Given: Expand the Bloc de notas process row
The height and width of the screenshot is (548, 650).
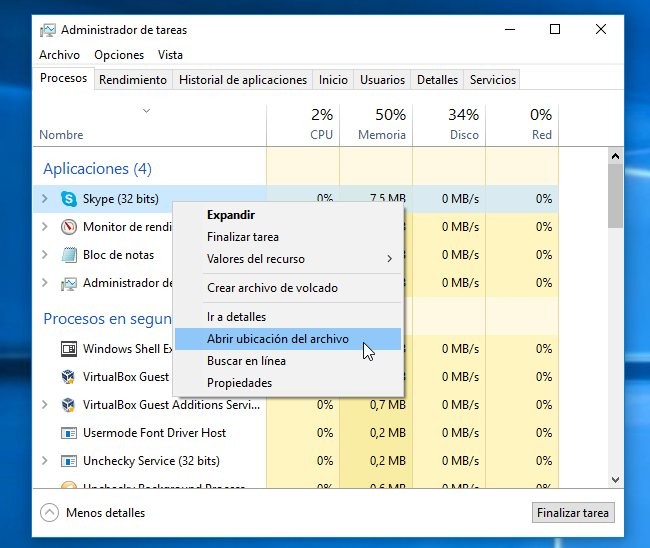Looking at the screenshot, I should coord(44,255).
